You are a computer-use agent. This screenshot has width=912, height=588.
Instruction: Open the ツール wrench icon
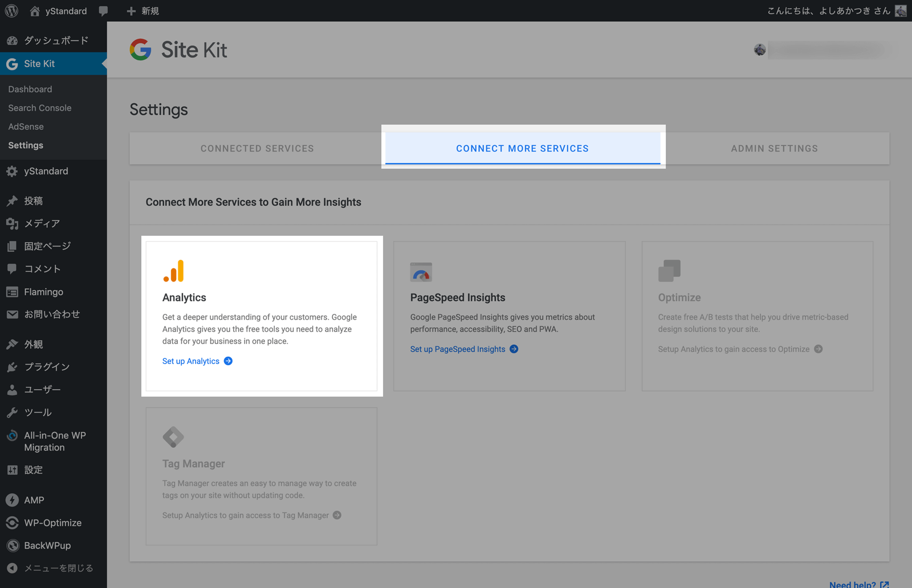coord(12,413)
